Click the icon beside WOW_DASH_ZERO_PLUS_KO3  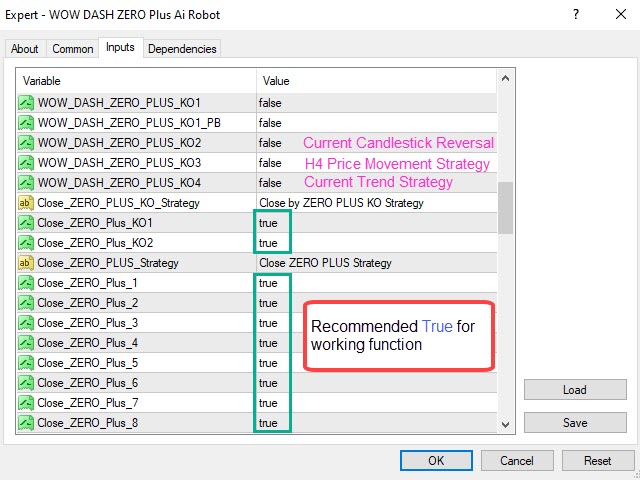coord(26,163)
